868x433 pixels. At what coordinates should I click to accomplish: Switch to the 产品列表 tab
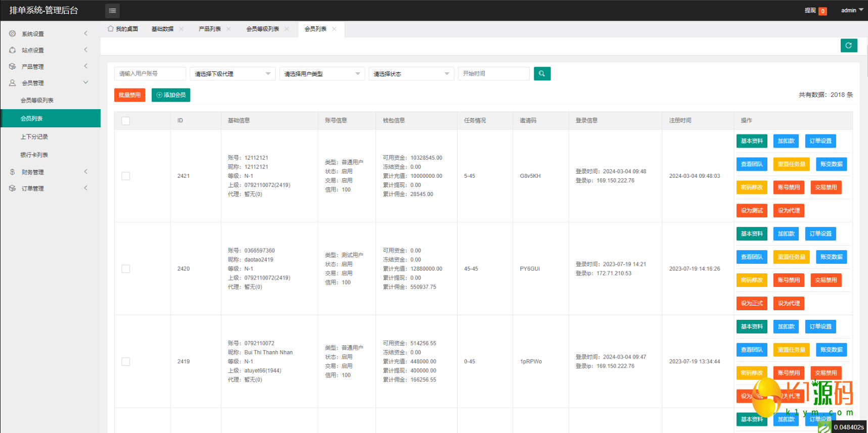click(209, 29)
